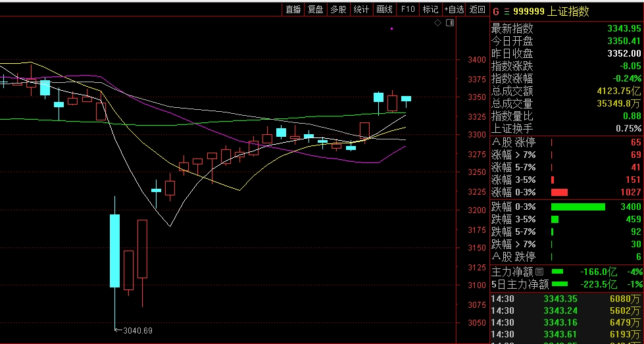Click the magenta dot marker atop the chart
The image size is (644, 344).
[392, 28]
